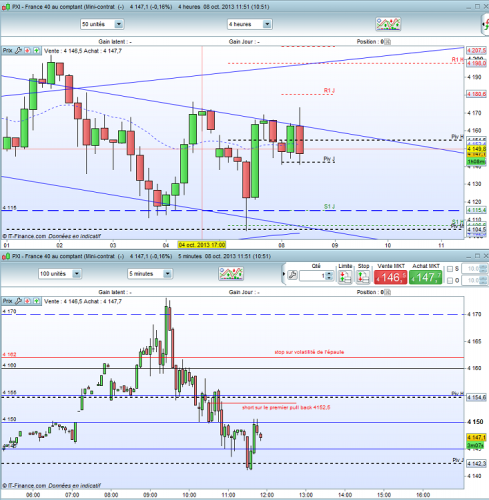Expand the 4 heures timeframe dropdown
489x500 pixels.
[x=267, y=24]
